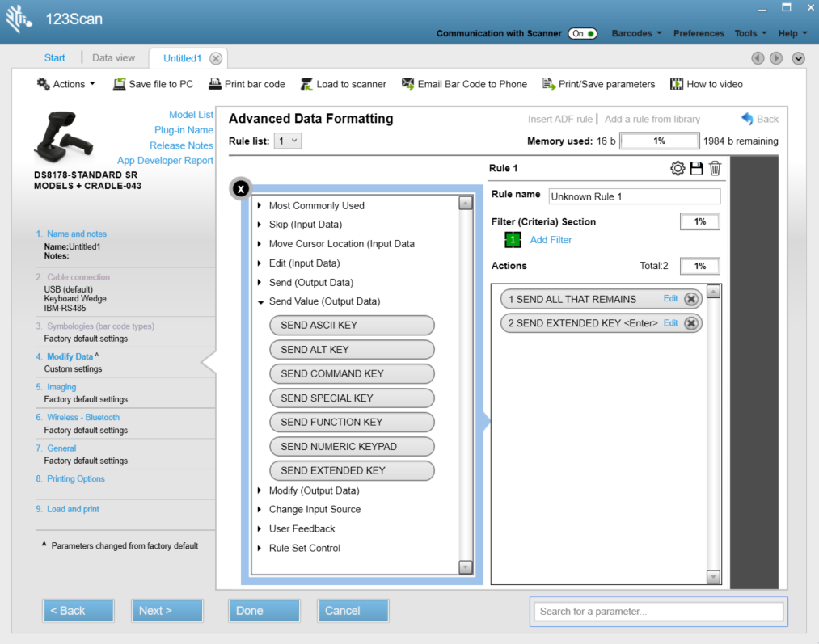Remove SEND ALL THAT REMAINS action
This screenshot has height=644, width=819.
[690, 299]
